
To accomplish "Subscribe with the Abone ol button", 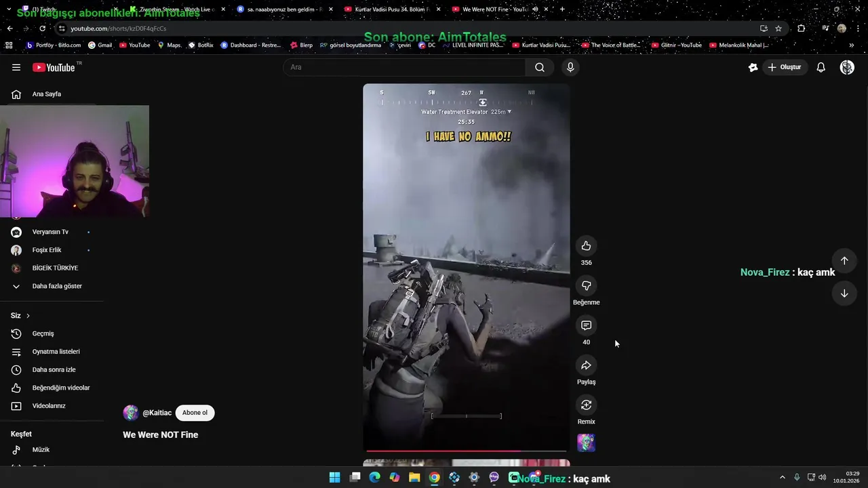I will click(195, 413).
